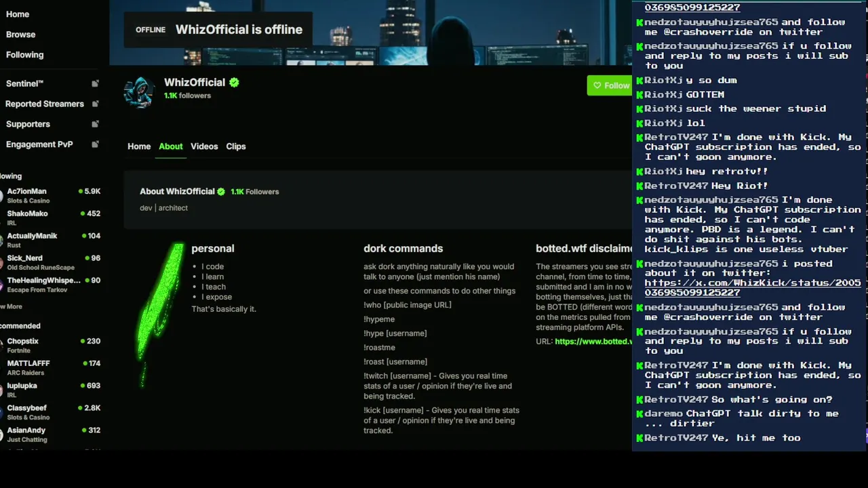This screenshot has height=488, width=868.
Task: Open the botted.wtf URL link
Action: [x=593, y=342]
